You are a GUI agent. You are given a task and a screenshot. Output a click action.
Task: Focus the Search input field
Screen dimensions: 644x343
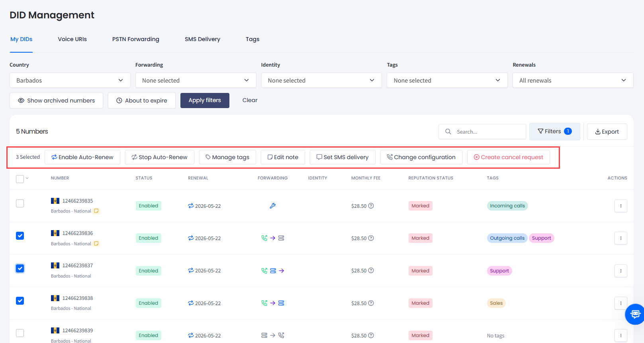pos(482,132)
